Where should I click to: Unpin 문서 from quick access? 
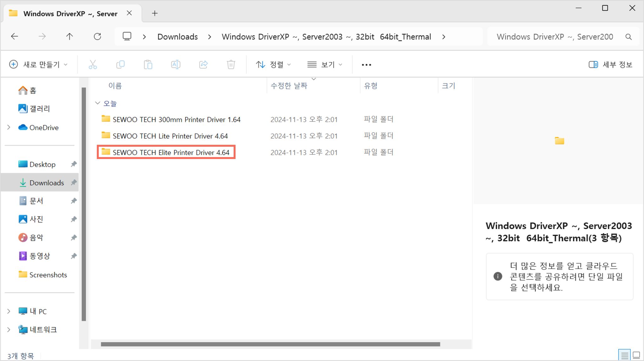74,201
